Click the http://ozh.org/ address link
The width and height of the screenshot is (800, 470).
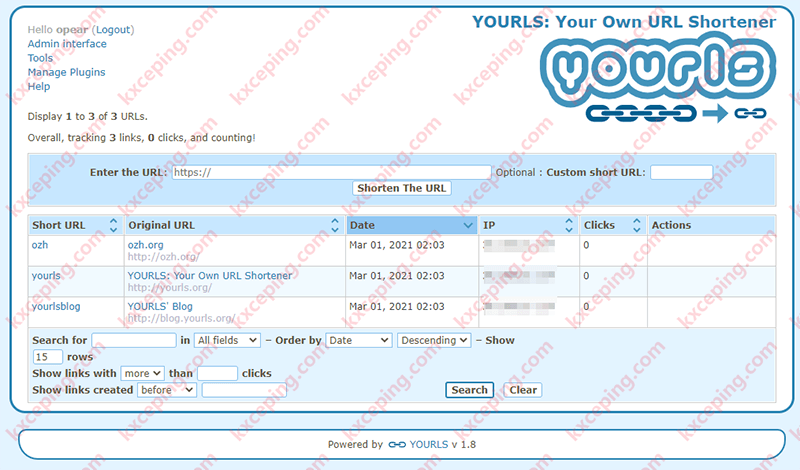(163, 257)
